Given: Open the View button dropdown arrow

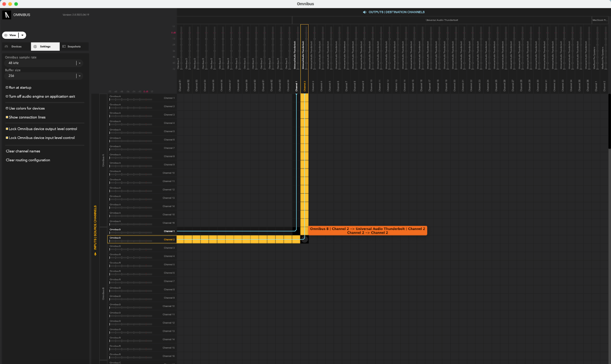Looking at the screenshot, I should pos(23,35).
